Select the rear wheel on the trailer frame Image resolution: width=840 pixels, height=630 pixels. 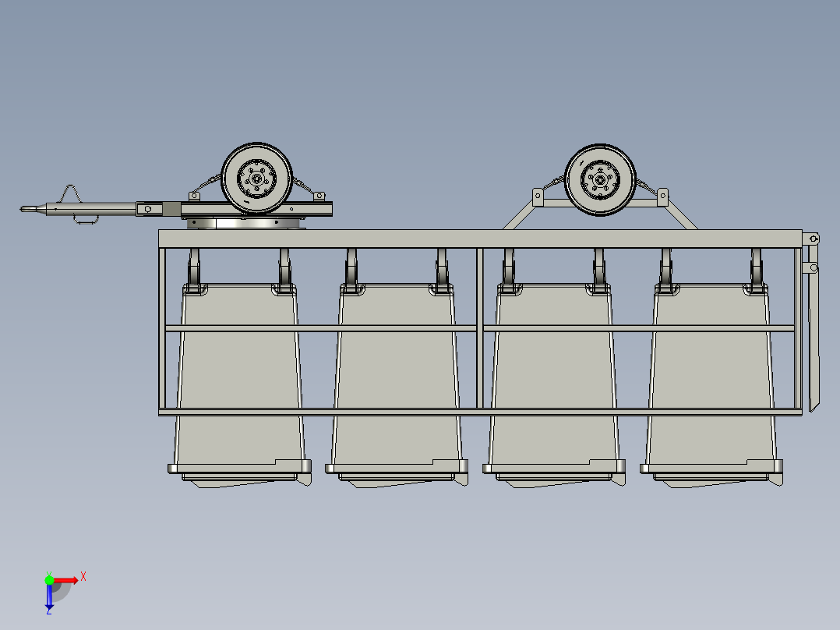pyautogui.click(x=600, y=179)
